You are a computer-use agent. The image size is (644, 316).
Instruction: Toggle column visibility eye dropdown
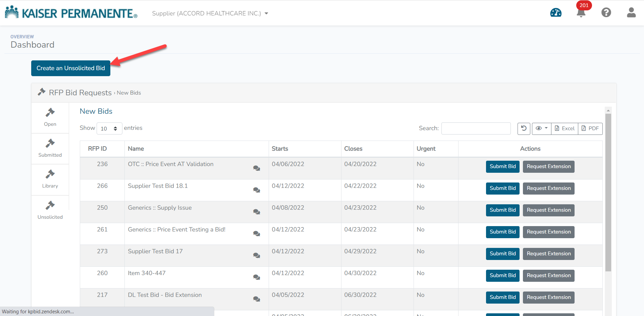(541, 128)
